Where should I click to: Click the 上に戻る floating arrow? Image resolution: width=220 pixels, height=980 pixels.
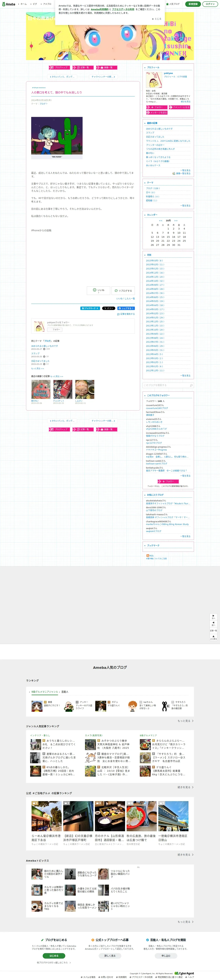coord(213,637)
